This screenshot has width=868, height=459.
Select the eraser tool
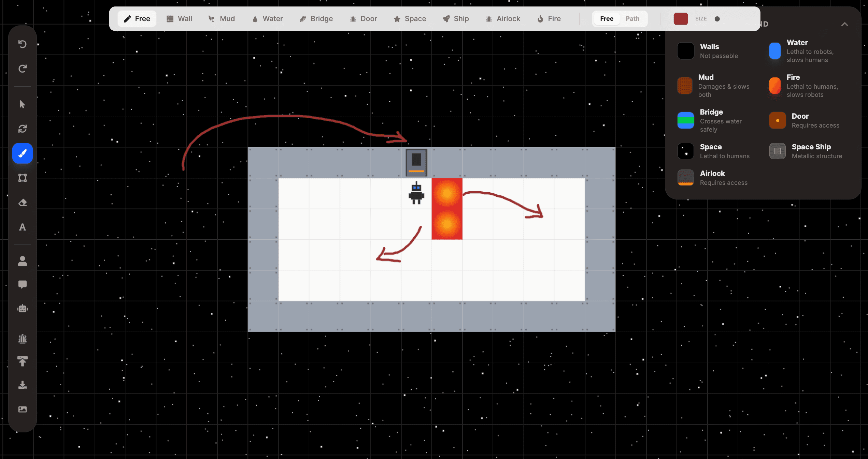coord(23,203)
